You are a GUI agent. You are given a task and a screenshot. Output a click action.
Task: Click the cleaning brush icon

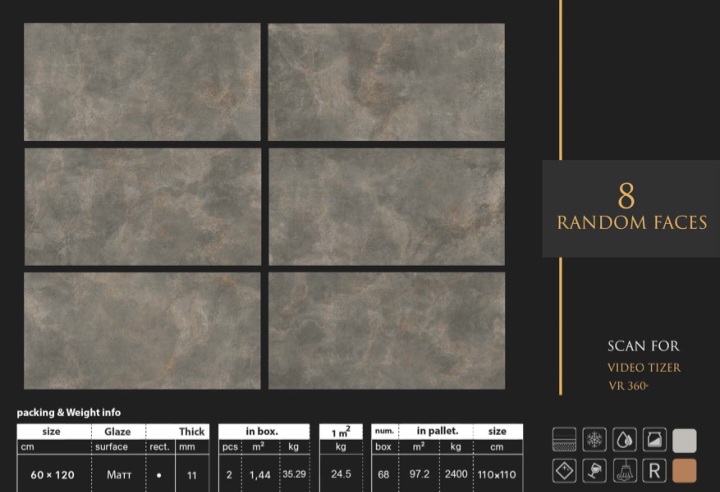pos(625,470)
